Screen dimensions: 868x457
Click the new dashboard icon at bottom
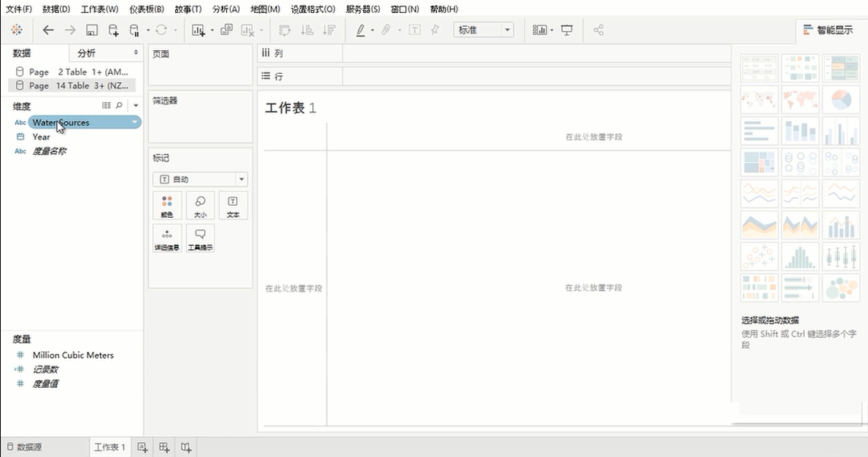coord(164,447)
